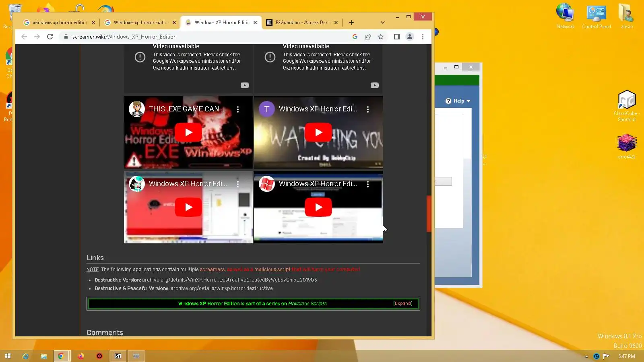This screenshot has width=644, height=362.
Task: Click the Chrome taskbar button
Action: [61, 356]
